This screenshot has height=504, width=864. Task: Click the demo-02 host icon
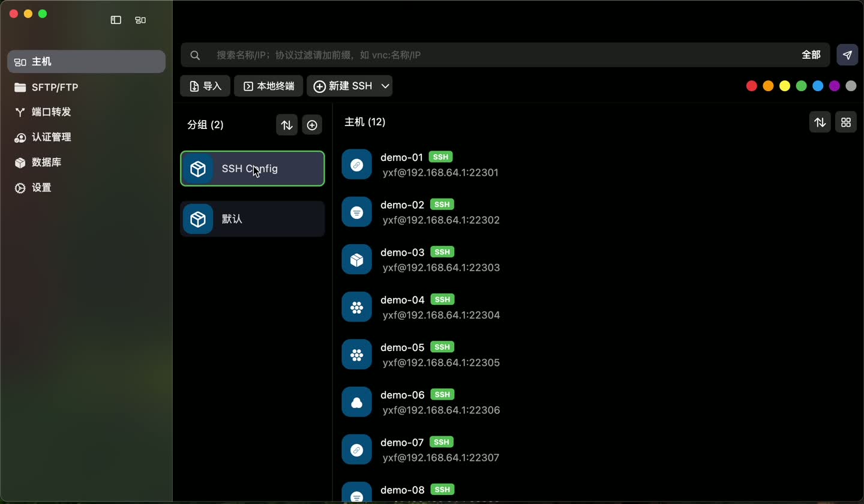click(x=357, y=212)
